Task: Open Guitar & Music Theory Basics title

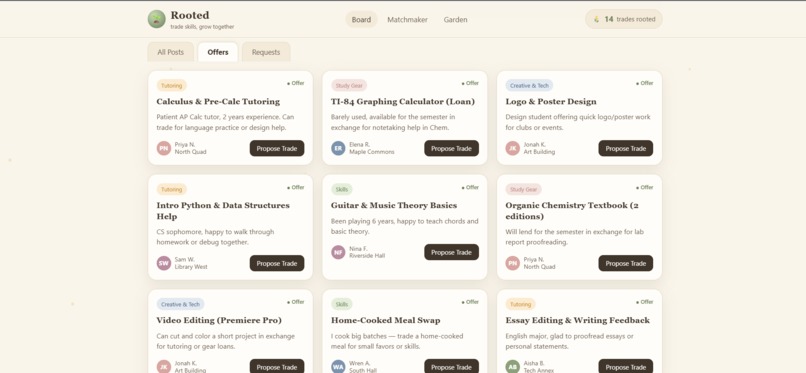Action: pyautogui.click(x=394, y=205)
